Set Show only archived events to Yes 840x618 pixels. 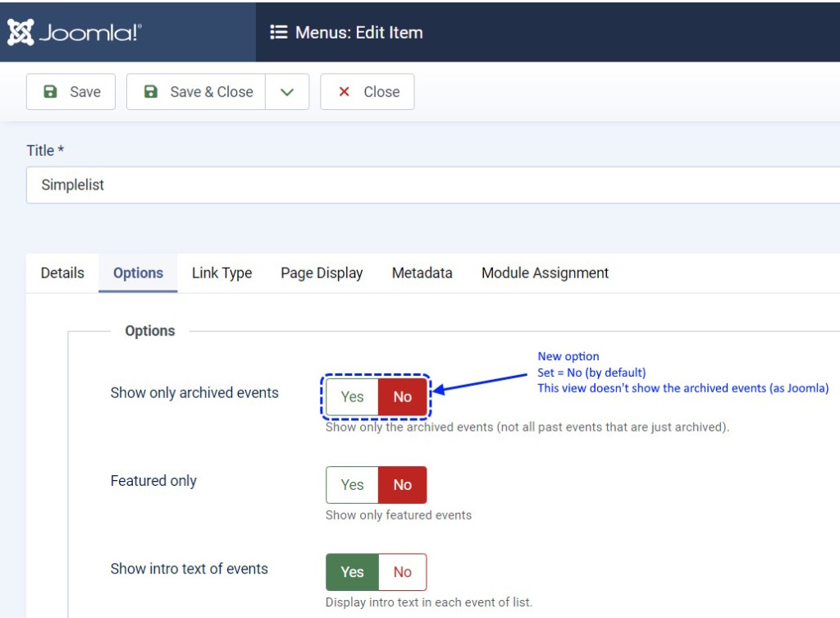coord(352,397)
